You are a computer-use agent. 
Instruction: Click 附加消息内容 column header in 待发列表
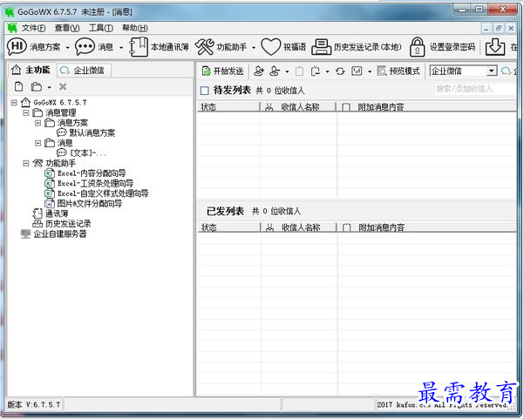pyautogui.click(x=426, y=107)
